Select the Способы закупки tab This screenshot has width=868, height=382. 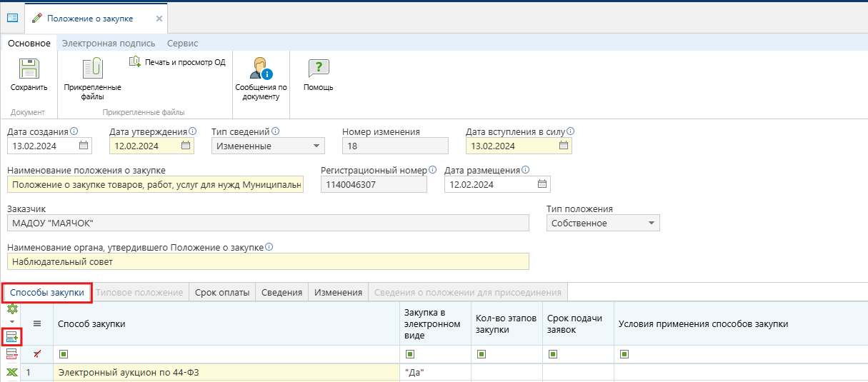(47, 292)
